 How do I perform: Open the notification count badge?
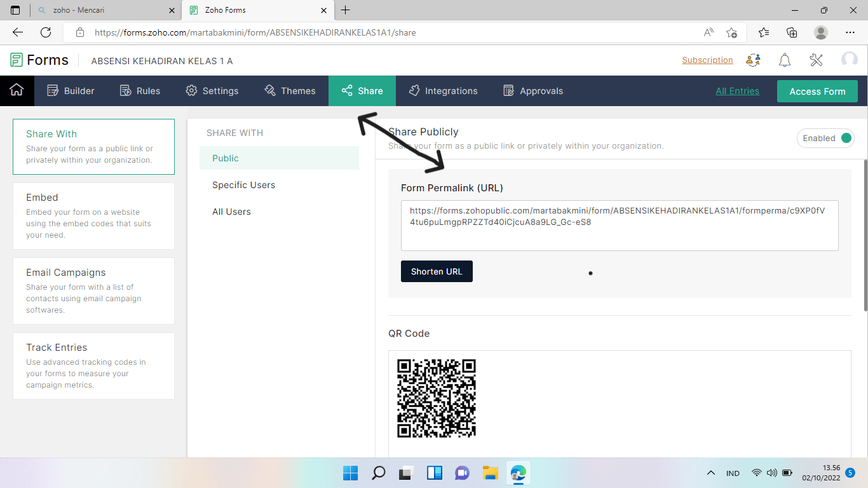click(x=850, y=473)
